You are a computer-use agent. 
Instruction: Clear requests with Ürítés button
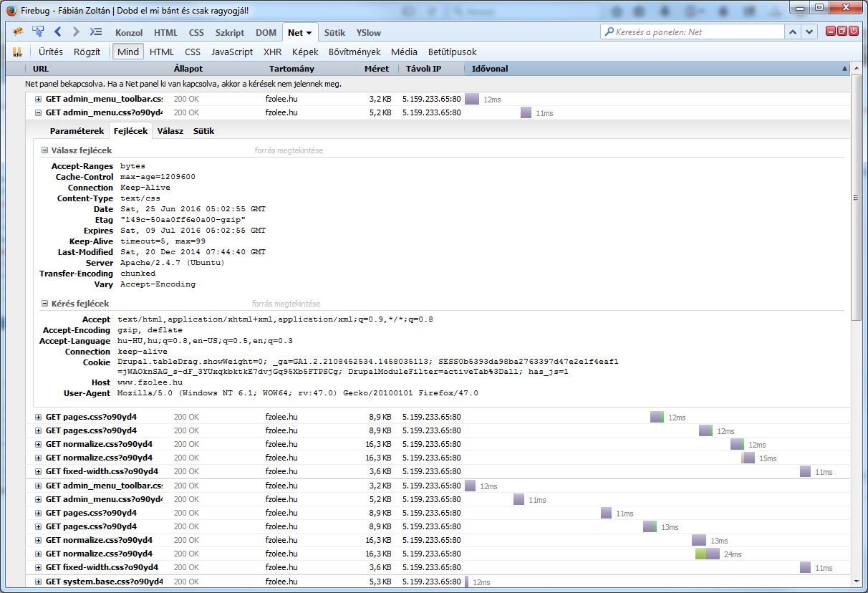(x=50, y=52)
